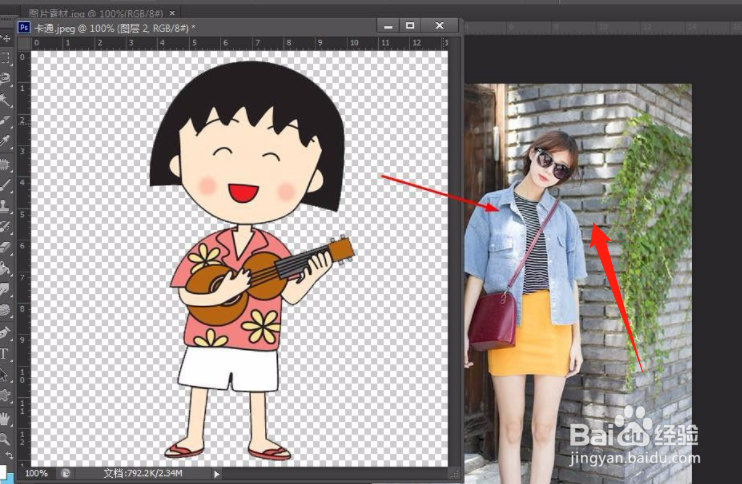
Task: Maximize the 卡通.jpeg document window
Action: (410, 26)
